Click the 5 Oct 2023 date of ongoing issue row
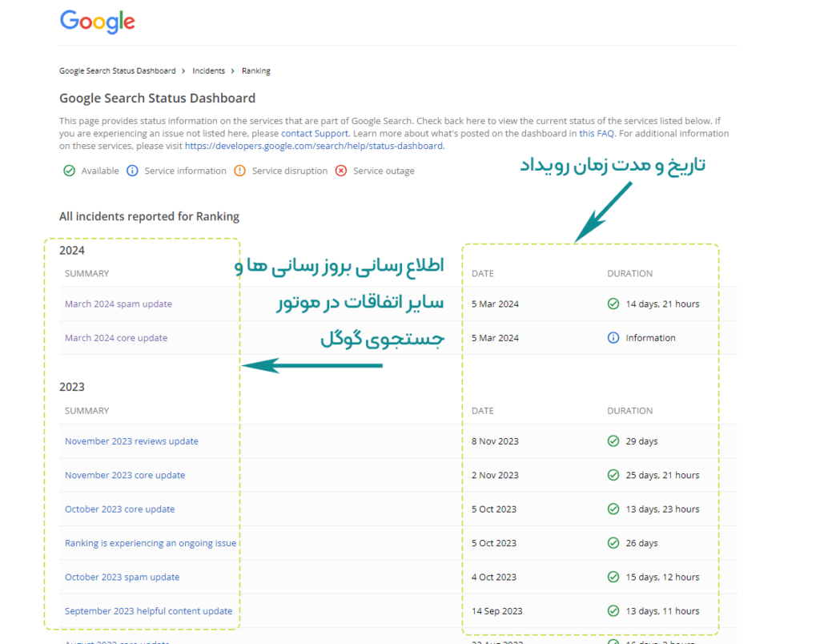Image resolution: width=820 pixels, height=644 pixels. [x=493, y=543]
